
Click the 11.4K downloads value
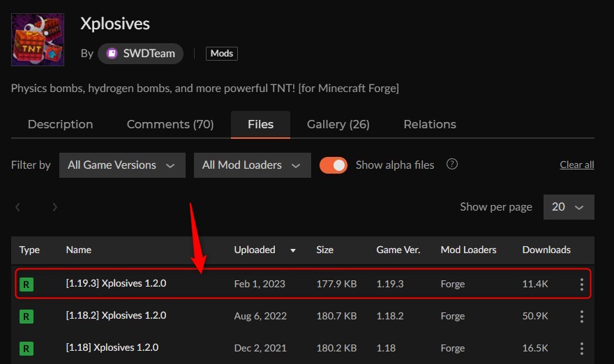[x=535, y=284]
